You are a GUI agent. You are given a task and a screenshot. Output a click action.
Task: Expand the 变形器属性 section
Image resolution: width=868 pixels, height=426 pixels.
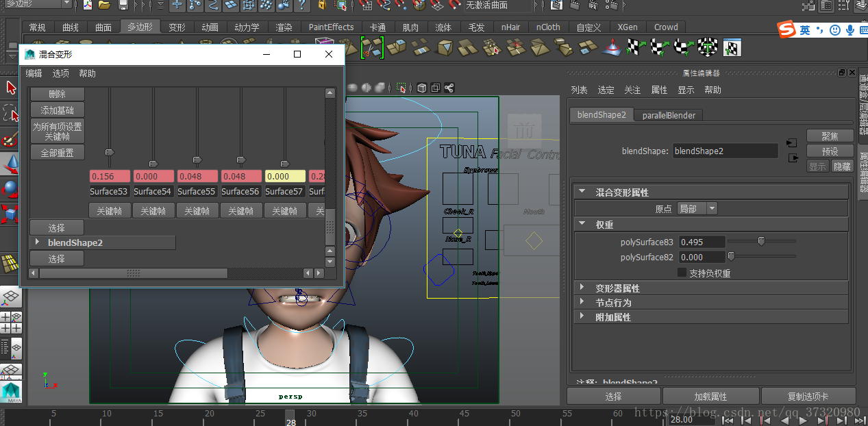(582, 288)
